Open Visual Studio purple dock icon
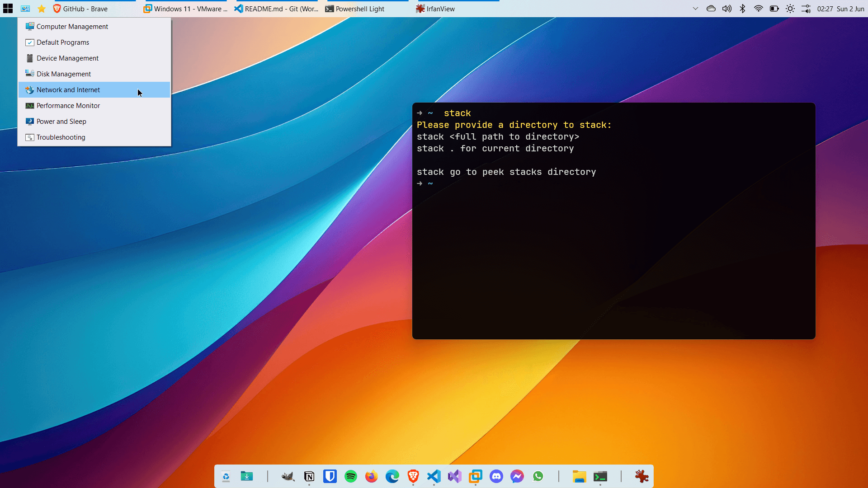This screenshot has width=868, height=488. 455,476
